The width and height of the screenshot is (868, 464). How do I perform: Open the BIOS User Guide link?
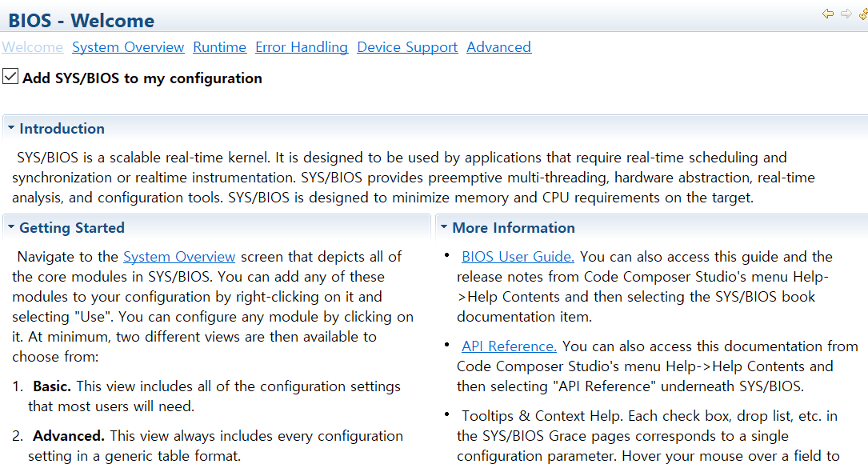pyautogui.click(x=518, y=257)
